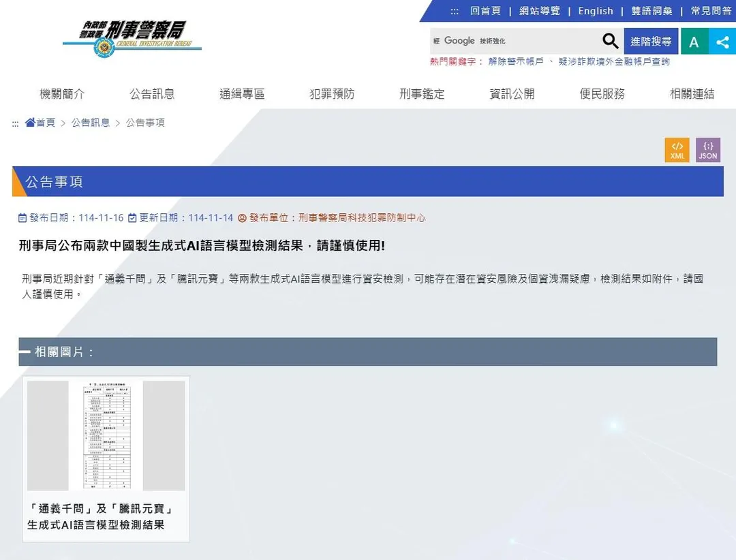Screen dimensions: 736x560
Task: Open the 犯罪預防 menu
Action: pyautogui.click(x=333, y=94)
